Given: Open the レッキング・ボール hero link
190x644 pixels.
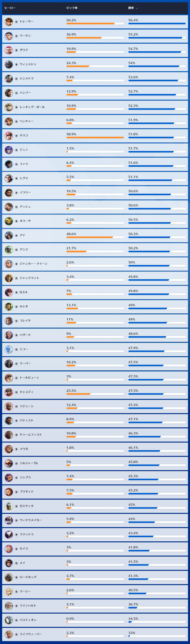Looking at the screenshot, I should pyautogui.click(x=32, y=107).
